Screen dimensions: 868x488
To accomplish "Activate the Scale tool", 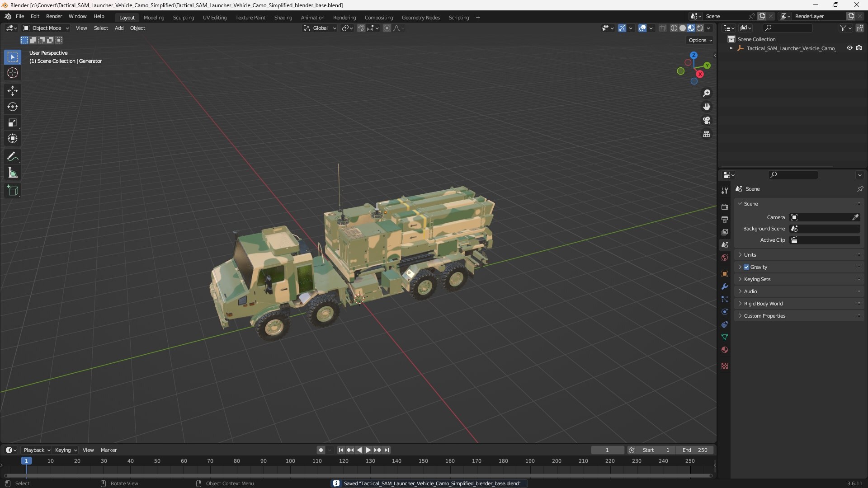I will click(x=13, y=122).
